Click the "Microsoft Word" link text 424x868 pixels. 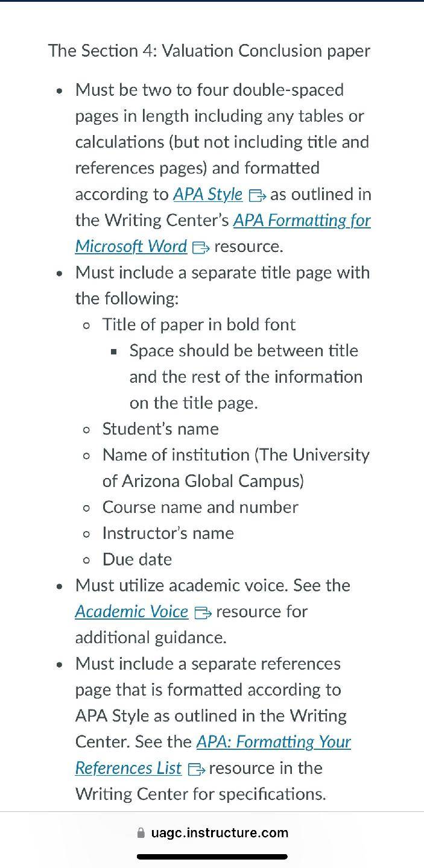tap(131, 247)
